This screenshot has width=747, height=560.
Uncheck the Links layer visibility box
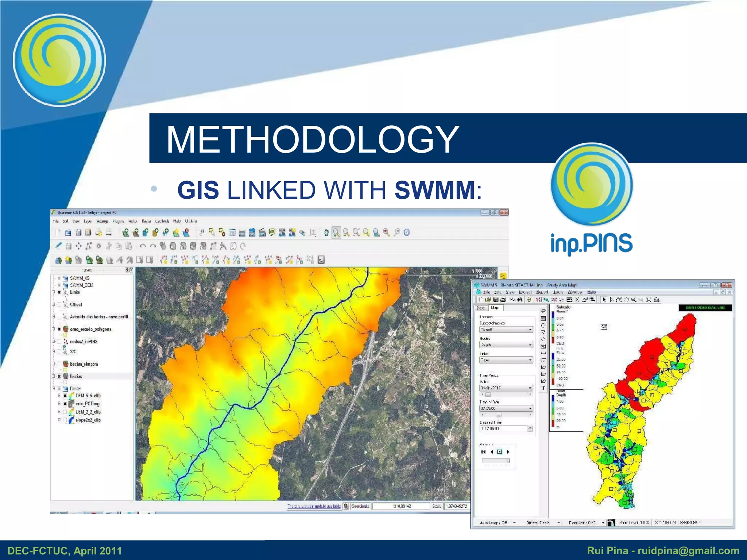click(x=59, y=292)
